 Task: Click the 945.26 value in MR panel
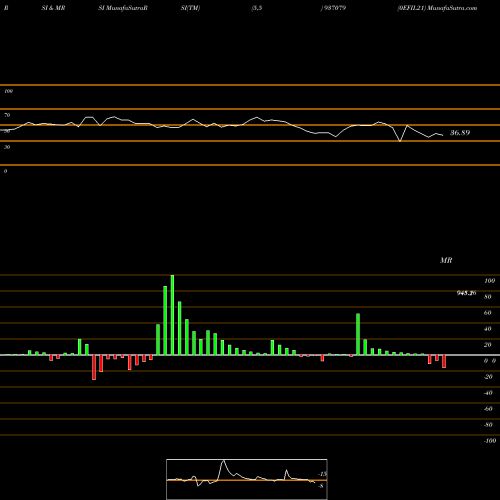tap(466, 293)
